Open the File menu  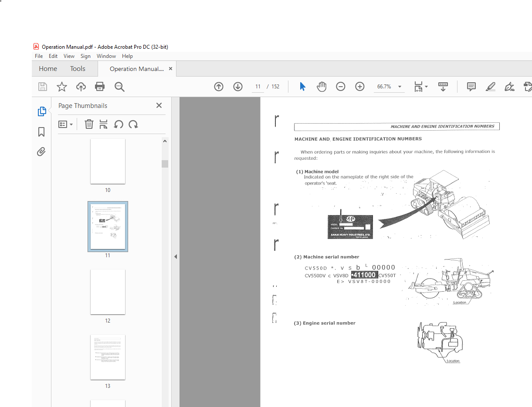click(39, 56)
